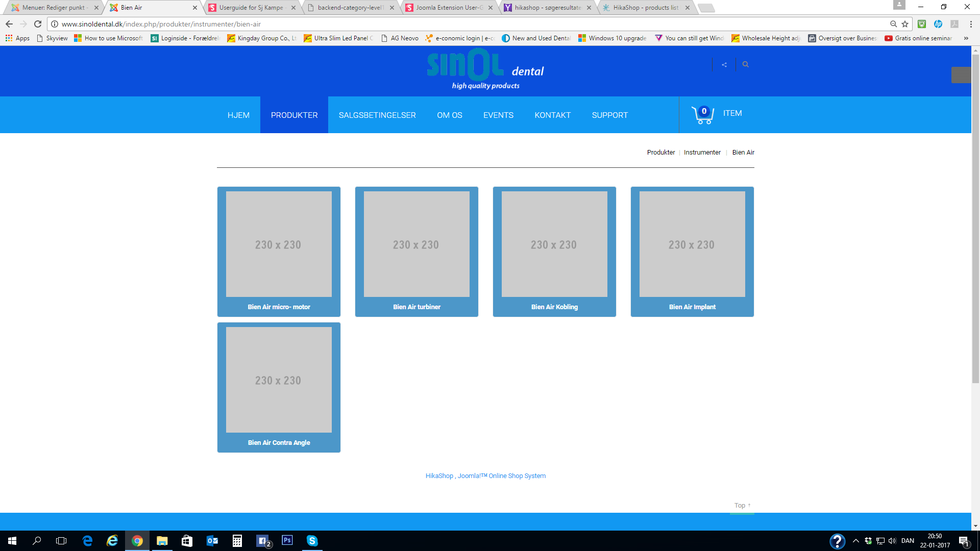Open the KONTAKT menu item
Screen dimensions: 980x551
tap(552, 115)
